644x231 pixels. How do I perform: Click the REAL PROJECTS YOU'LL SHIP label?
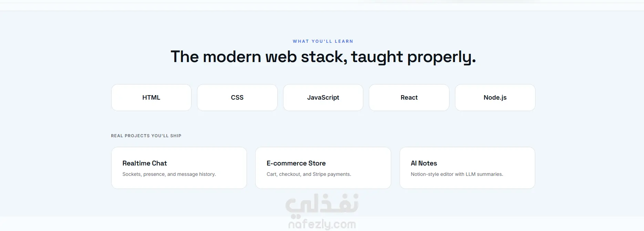pyautogui.click(x=146, y=136)
